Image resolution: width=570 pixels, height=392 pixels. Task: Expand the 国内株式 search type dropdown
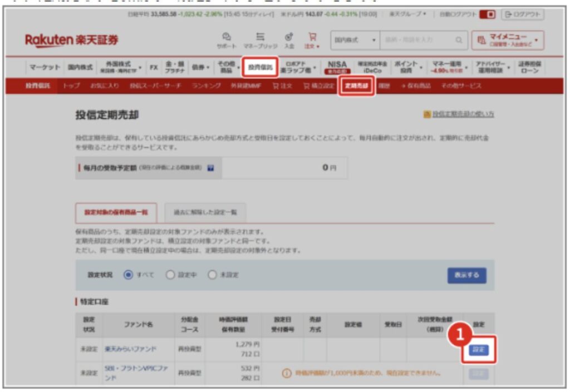(x=356, y=40)
